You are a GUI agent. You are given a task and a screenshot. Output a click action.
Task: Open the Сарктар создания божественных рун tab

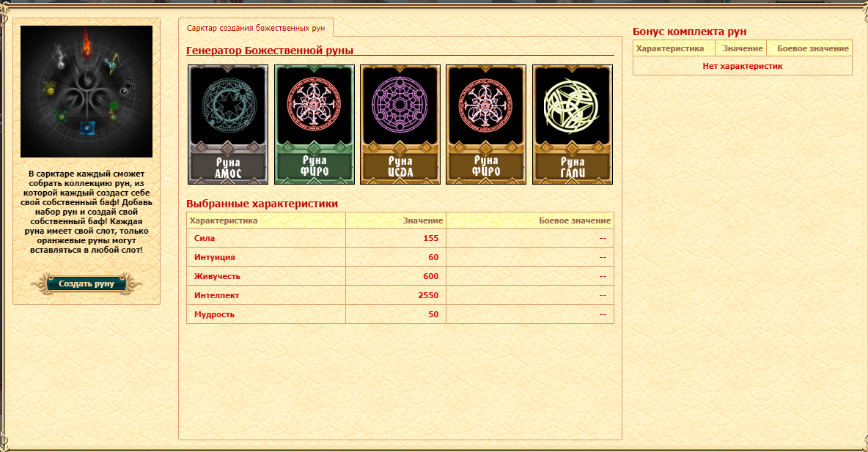[255, 28]
